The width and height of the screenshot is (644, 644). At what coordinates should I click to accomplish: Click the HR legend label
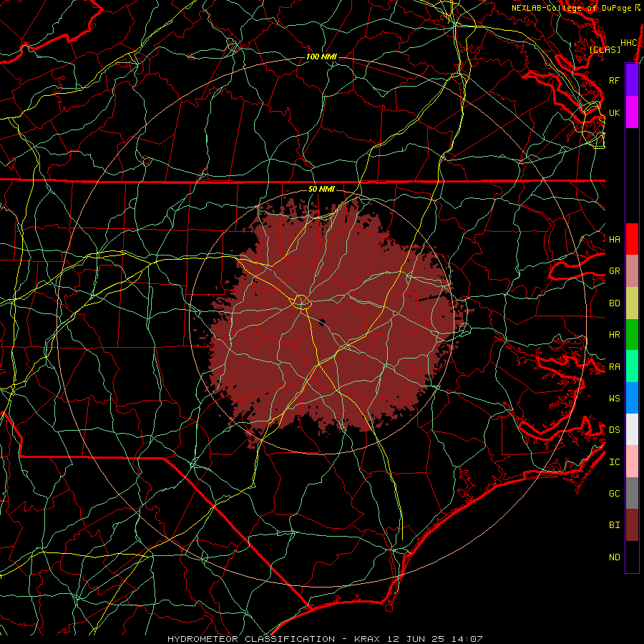[614, 335]
